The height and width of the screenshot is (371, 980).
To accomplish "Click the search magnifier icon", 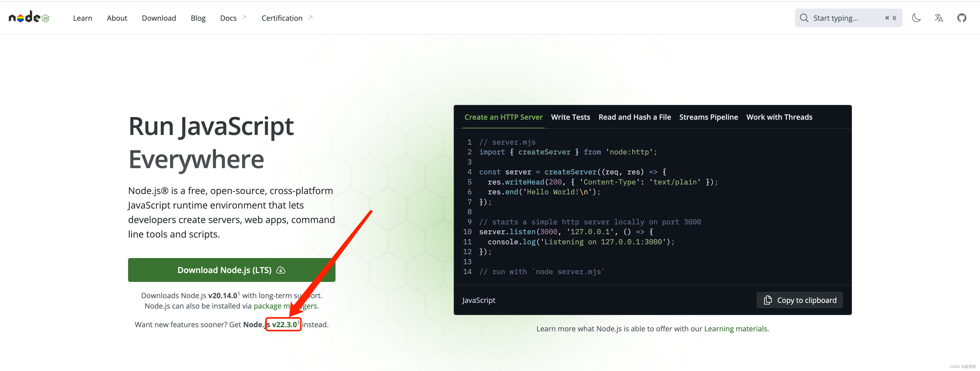I will coord(803,18).
